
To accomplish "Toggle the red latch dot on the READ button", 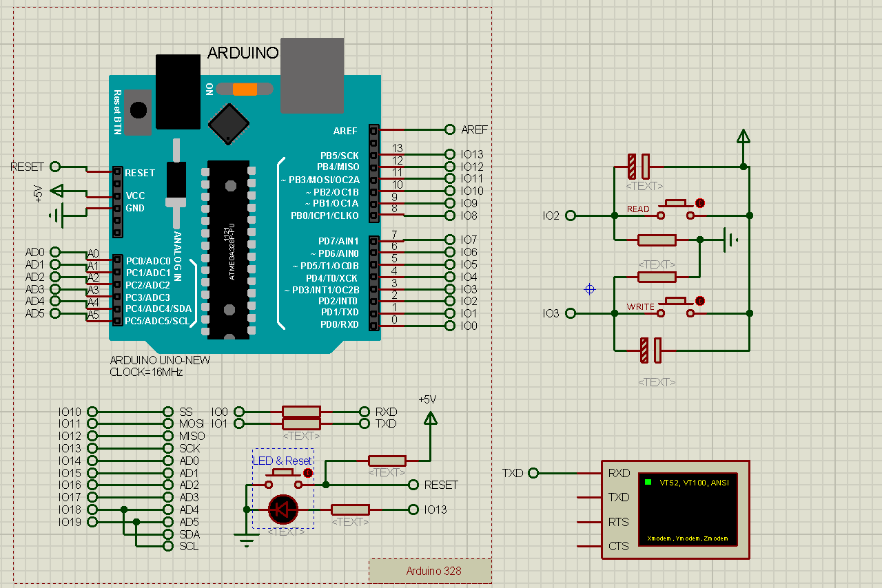I will pos(700,203).
